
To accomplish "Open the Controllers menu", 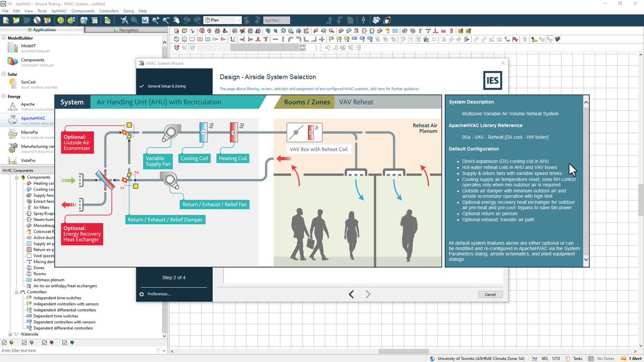I will (109, 11).
